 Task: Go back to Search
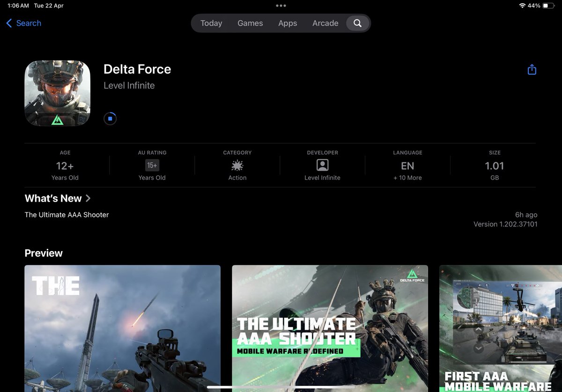coord(23,23)
